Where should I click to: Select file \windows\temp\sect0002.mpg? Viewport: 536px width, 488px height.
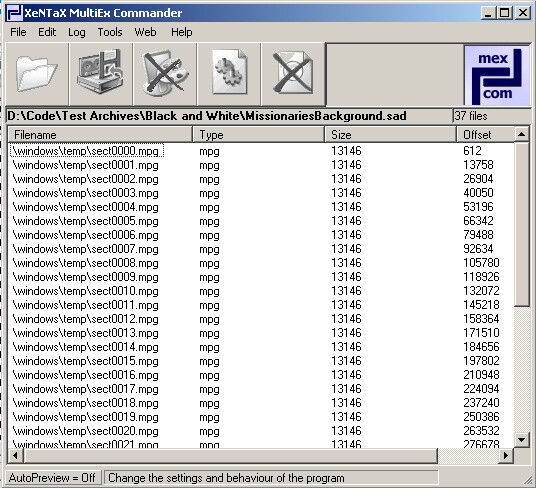(86, 179)
